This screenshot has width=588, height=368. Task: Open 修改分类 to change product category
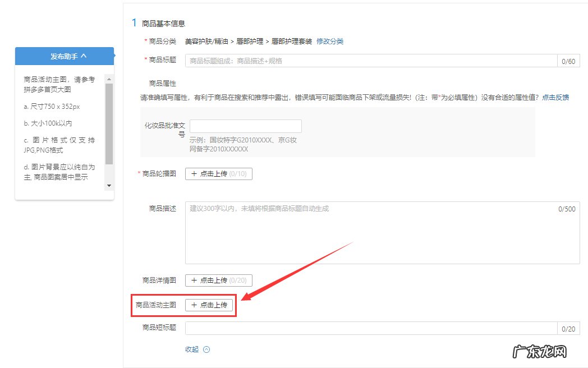point(331,42)
